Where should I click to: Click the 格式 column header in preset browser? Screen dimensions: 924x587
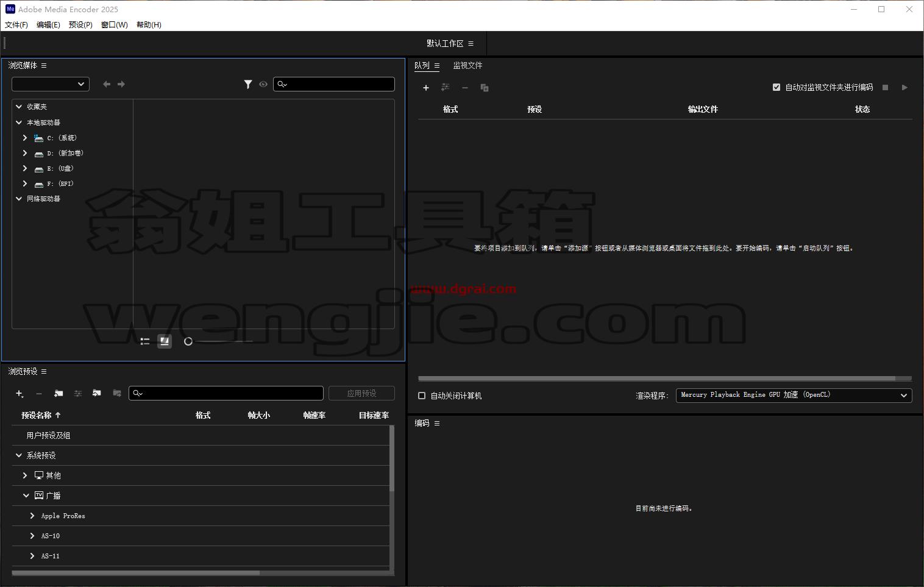tap(203, 415)
